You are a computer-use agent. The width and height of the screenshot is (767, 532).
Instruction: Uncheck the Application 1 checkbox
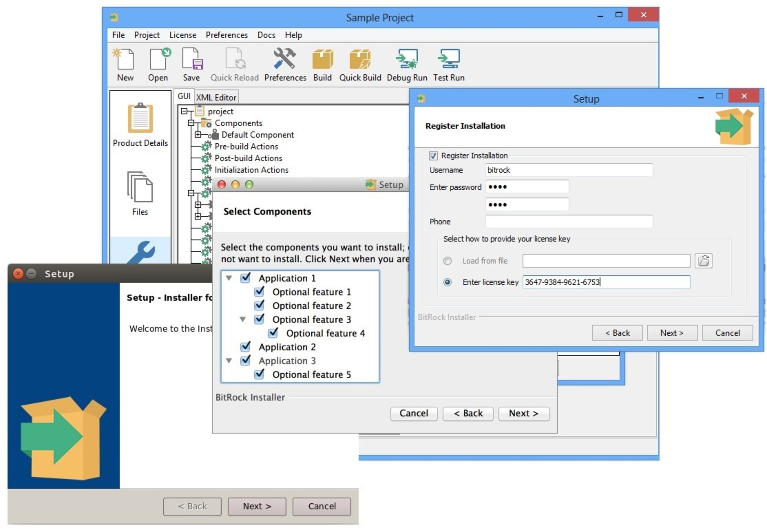[245, 278]
